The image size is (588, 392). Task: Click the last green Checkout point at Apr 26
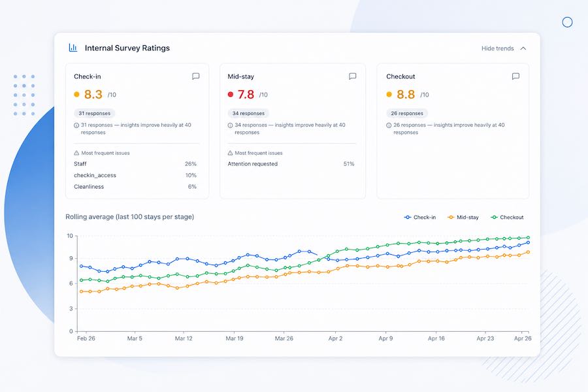click(x=528, y=237)
